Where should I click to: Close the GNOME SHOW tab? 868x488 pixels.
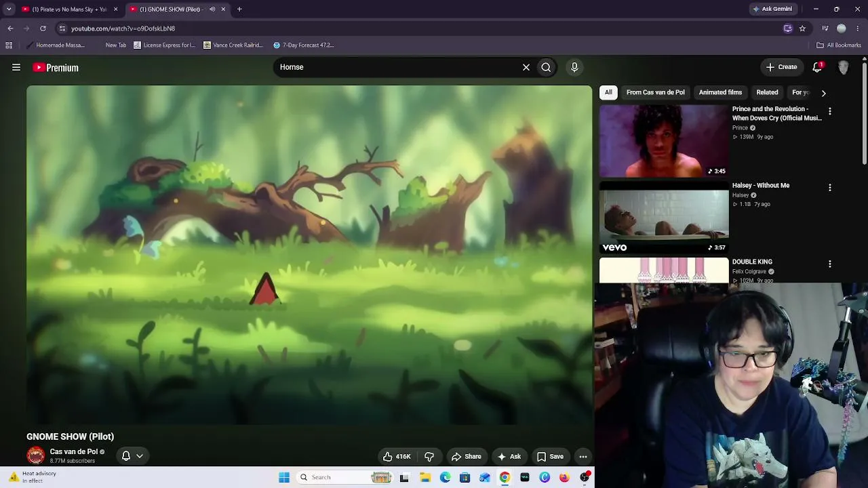[223, 9]
